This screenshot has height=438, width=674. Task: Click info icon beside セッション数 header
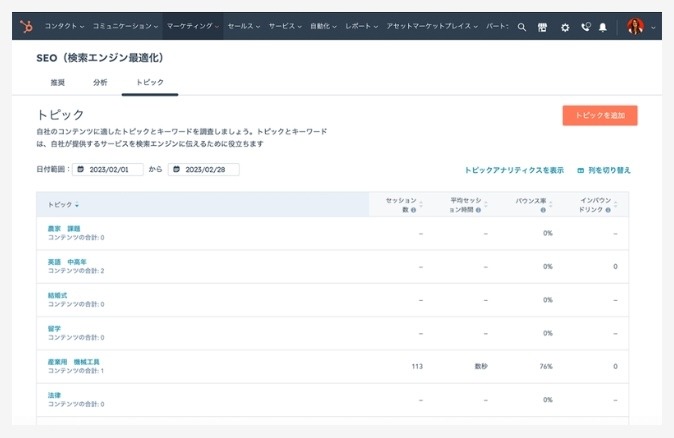(x=414, y=210)
